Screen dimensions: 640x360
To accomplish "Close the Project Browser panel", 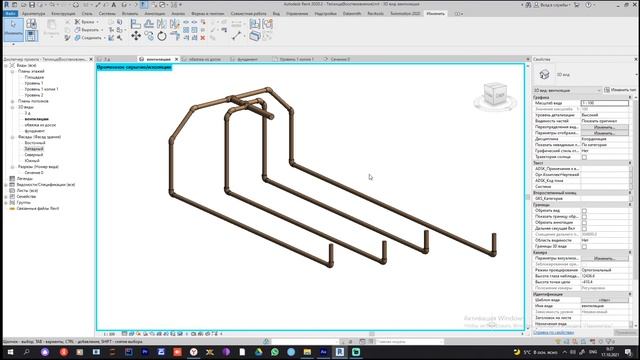I will tap(91, 59).
